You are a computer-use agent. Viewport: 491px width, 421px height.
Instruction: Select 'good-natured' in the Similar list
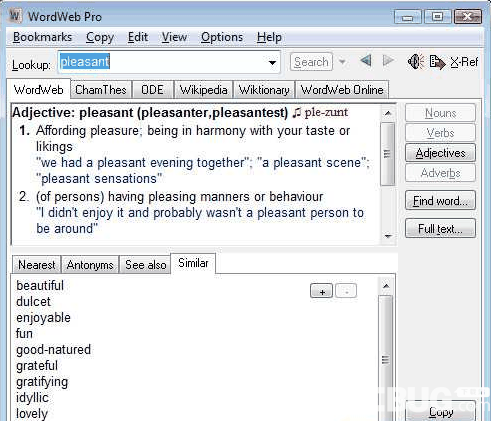point(53,350)
